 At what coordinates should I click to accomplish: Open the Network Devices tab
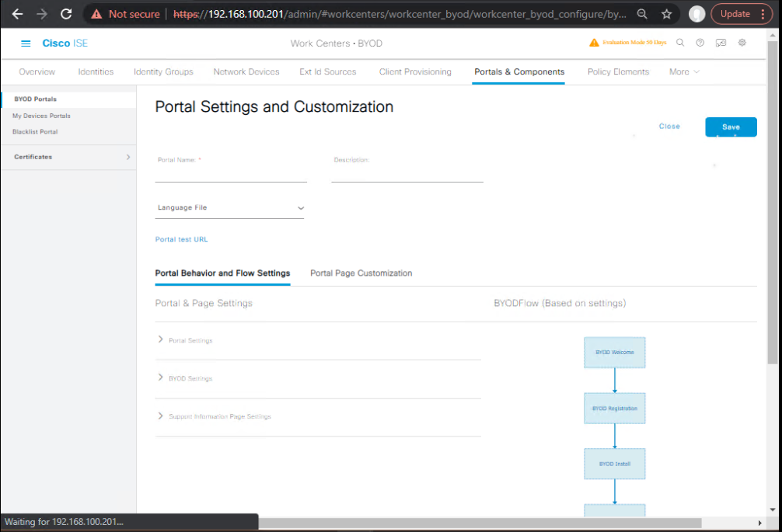[246, 71]
